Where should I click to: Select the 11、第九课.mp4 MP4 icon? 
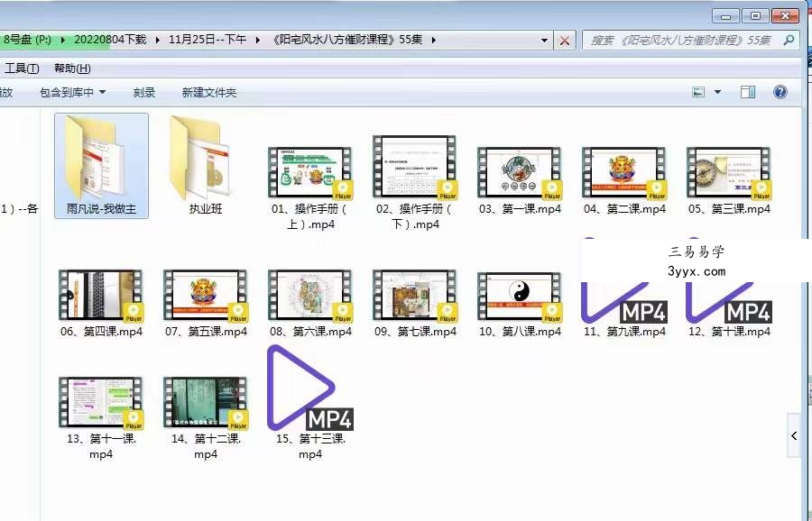[624, 302]
